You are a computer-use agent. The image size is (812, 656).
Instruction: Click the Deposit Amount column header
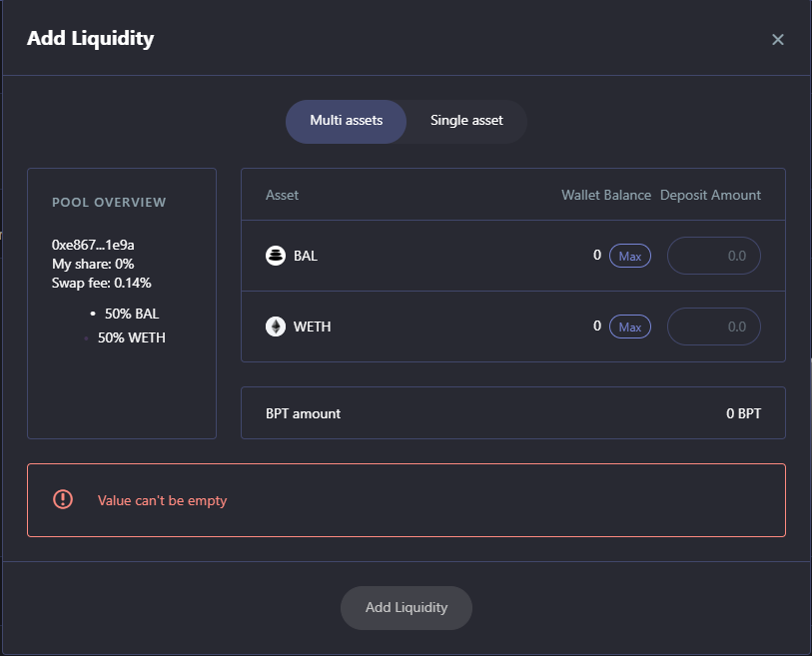(710, 195)
